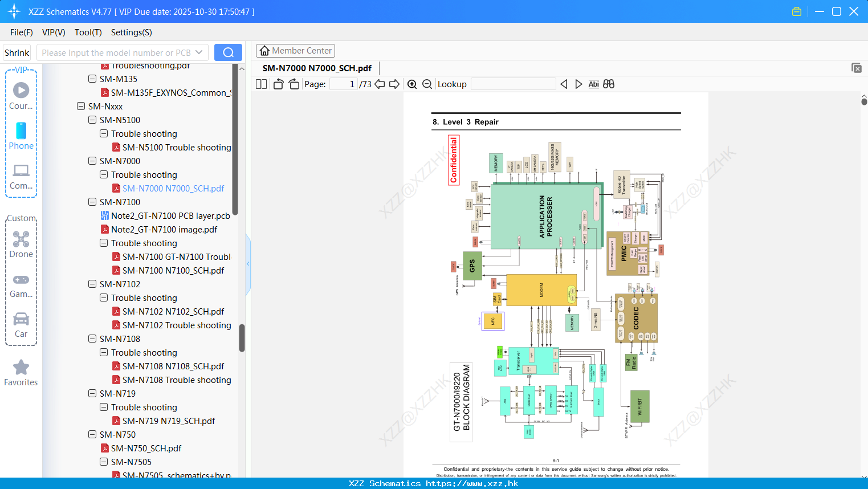The height and width of the screenshot is (489, 868).
Task: Toggle the two-page view icon
Action: tap(262, 84)
